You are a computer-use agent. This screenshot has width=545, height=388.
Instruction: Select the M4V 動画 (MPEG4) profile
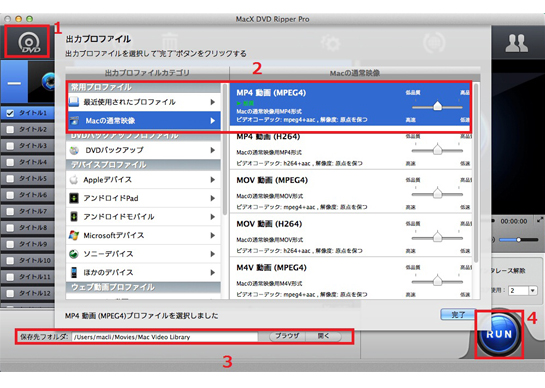350,278
